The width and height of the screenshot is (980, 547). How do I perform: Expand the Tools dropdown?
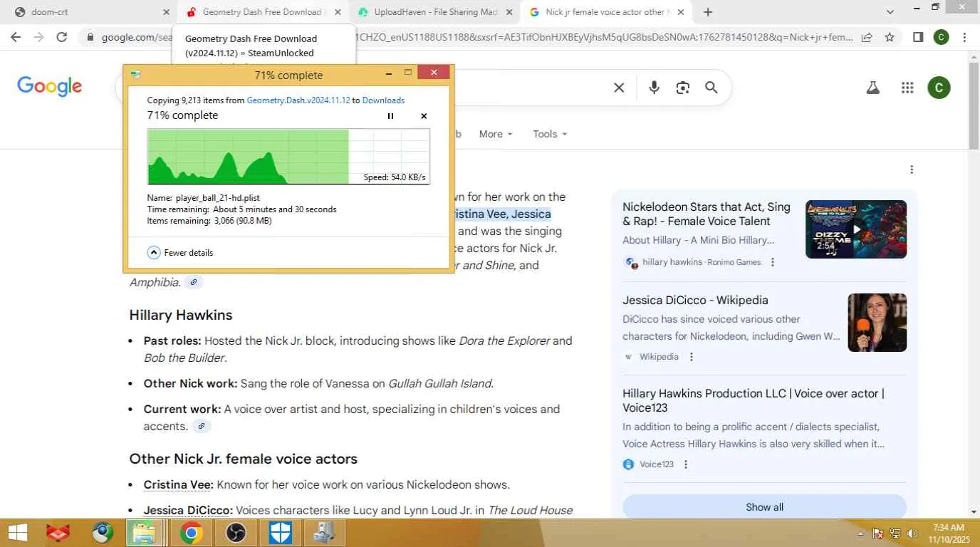550,134
